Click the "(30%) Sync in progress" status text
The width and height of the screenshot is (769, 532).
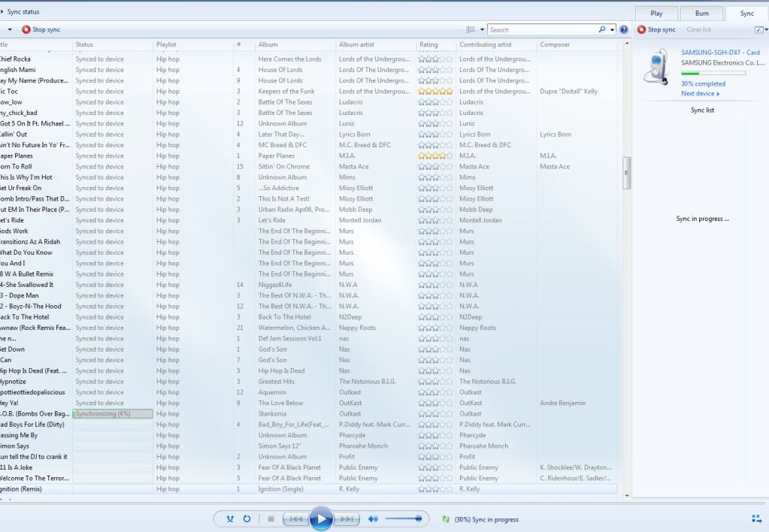pos(486,519)
